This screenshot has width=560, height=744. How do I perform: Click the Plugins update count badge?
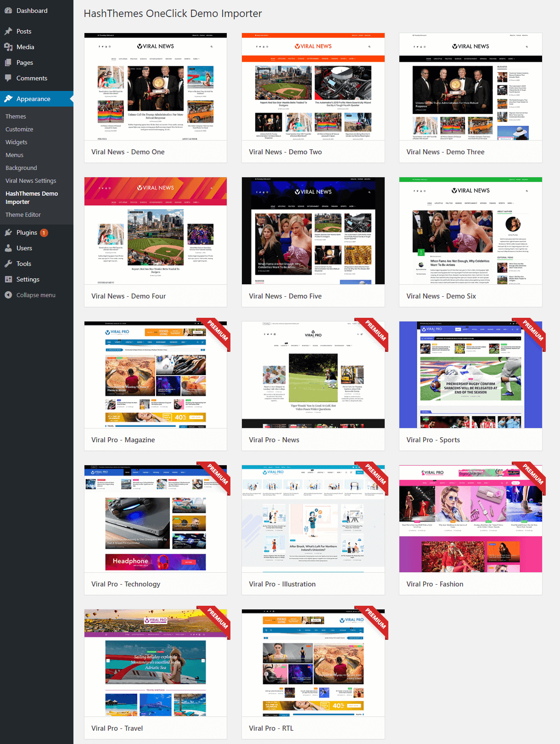[44, 233]
